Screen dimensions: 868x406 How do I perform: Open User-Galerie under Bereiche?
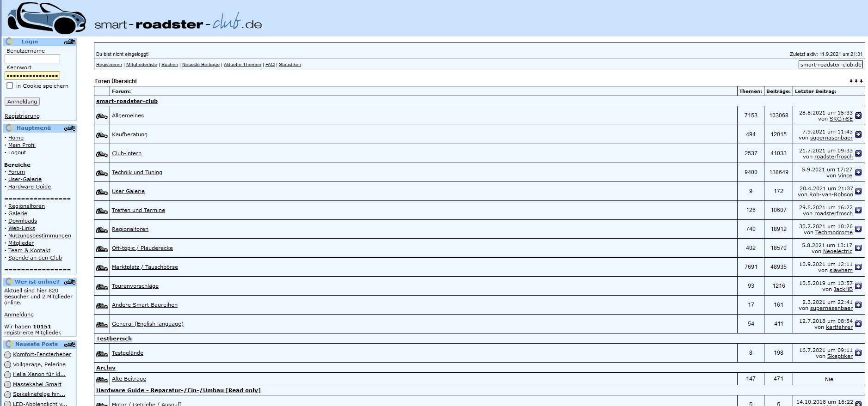click(x=25, y=179)
